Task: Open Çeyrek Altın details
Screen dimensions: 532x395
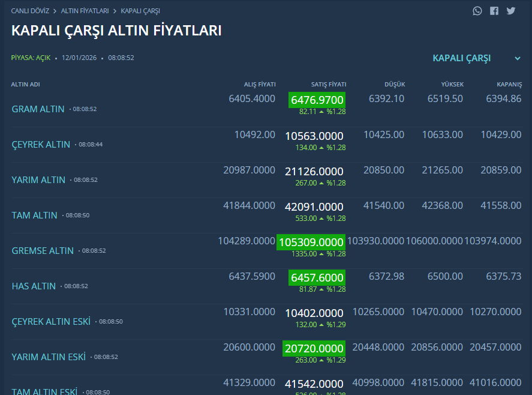Action: click(41, 145)
